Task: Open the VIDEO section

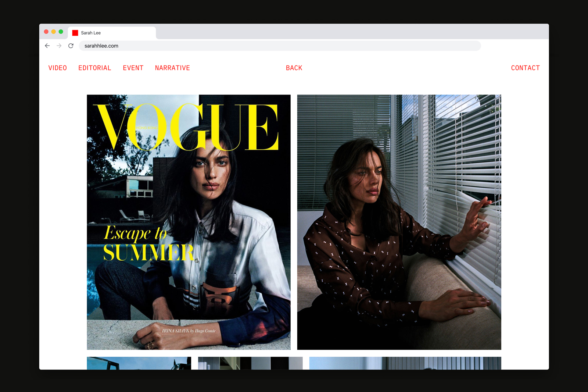Action: [58, 68]
